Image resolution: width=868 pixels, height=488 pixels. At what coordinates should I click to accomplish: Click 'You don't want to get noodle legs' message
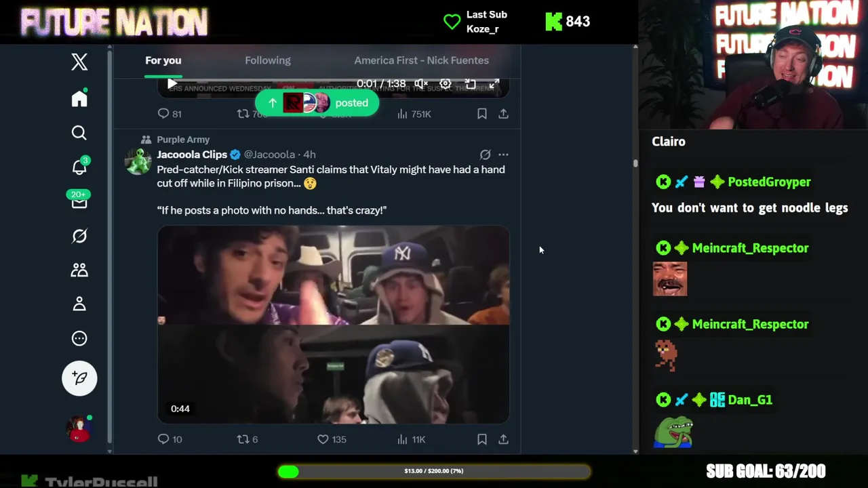[750, 208]
